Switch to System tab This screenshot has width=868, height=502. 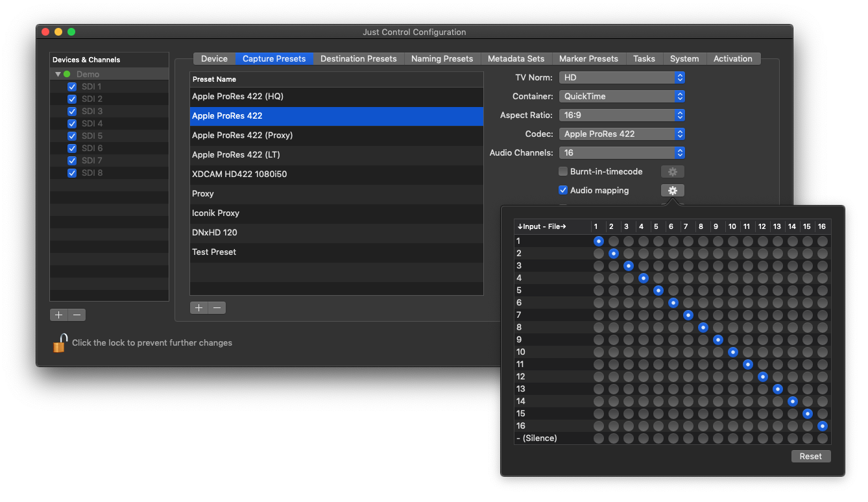point(684,58)
